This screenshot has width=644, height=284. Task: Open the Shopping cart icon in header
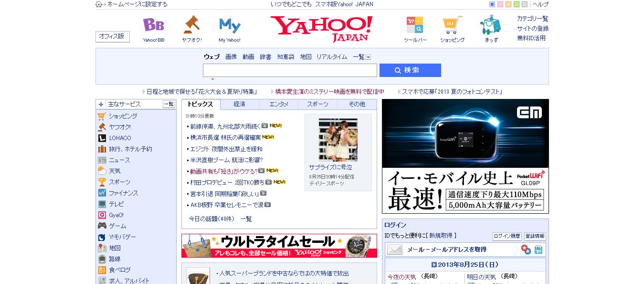click(452, 25)
